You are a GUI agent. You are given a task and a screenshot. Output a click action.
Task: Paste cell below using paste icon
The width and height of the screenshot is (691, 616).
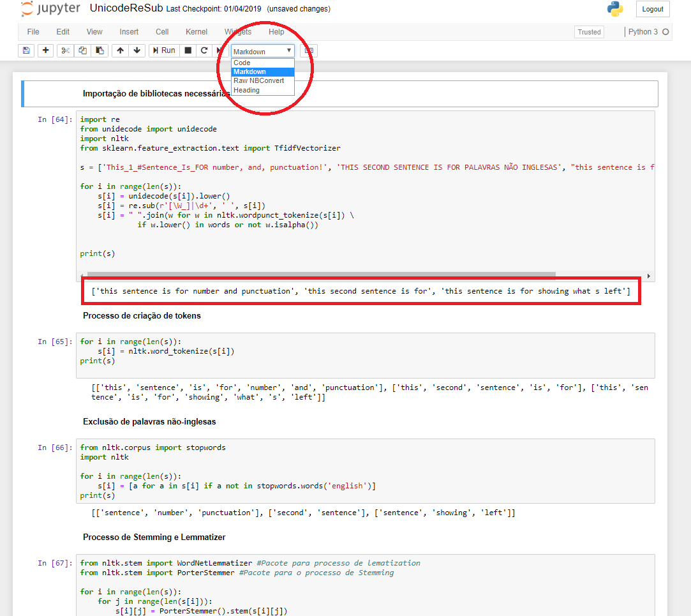(x=100, y=50)
